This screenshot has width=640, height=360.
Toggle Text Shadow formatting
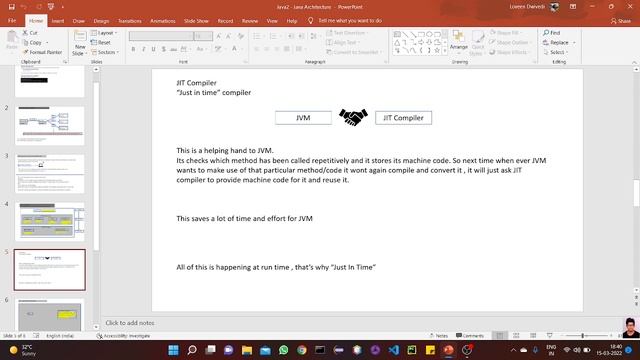tap(164, 49)
